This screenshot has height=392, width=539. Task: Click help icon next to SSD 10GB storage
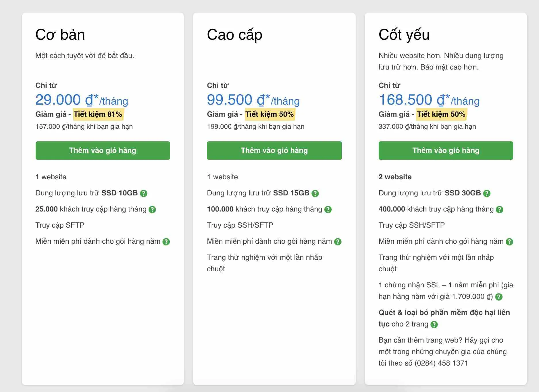tap(144, 193)
